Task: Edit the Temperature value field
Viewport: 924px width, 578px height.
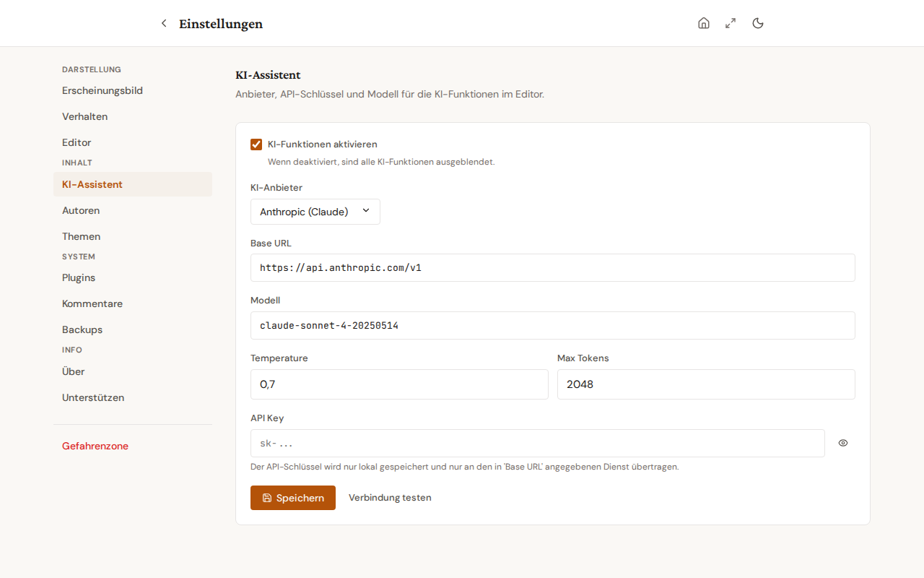Action: [x=399, y=384]
